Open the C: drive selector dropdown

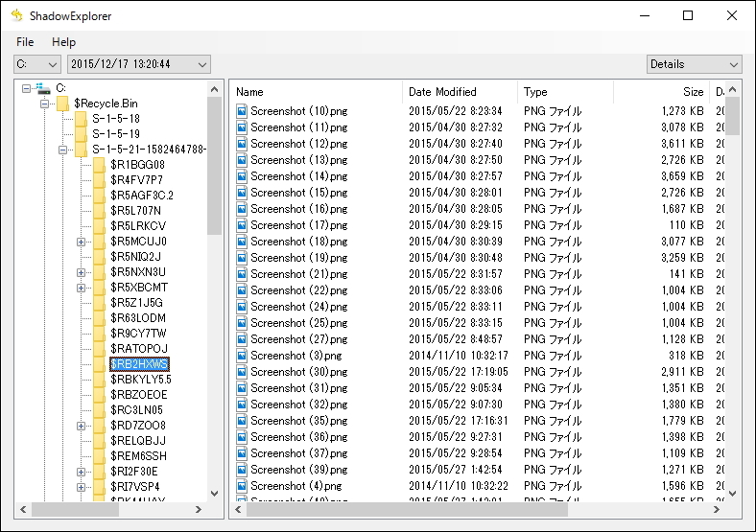(x=37, y=64)
